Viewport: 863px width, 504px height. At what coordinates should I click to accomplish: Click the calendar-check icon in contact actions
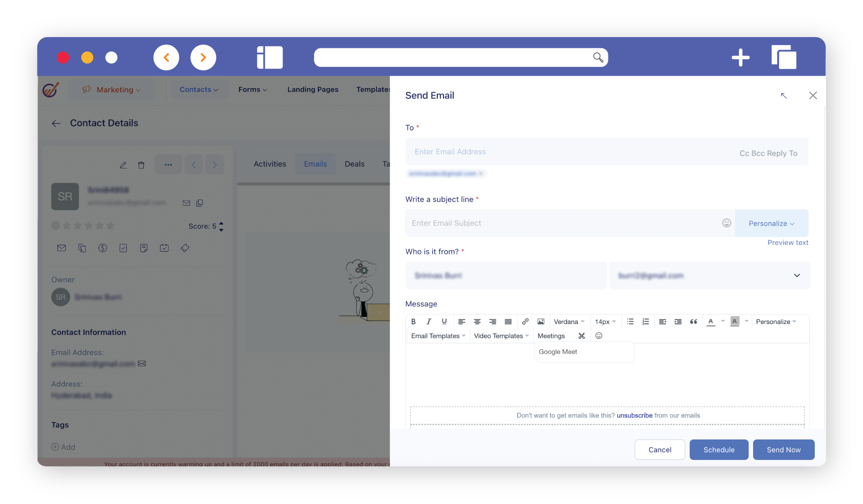pos(164,248)
